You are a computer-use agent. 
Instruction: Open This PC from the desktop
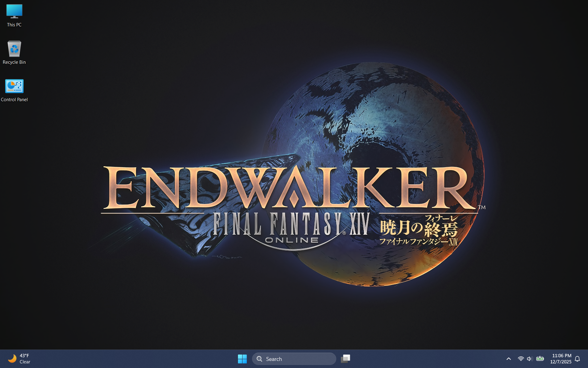tap(14, 11)
